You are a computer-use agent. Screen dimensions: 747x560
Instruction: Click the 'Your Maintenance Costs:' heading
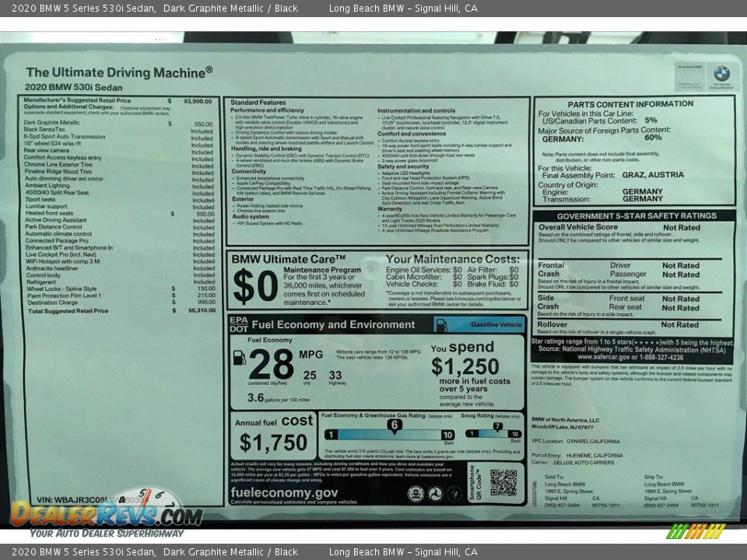(453, 260)
